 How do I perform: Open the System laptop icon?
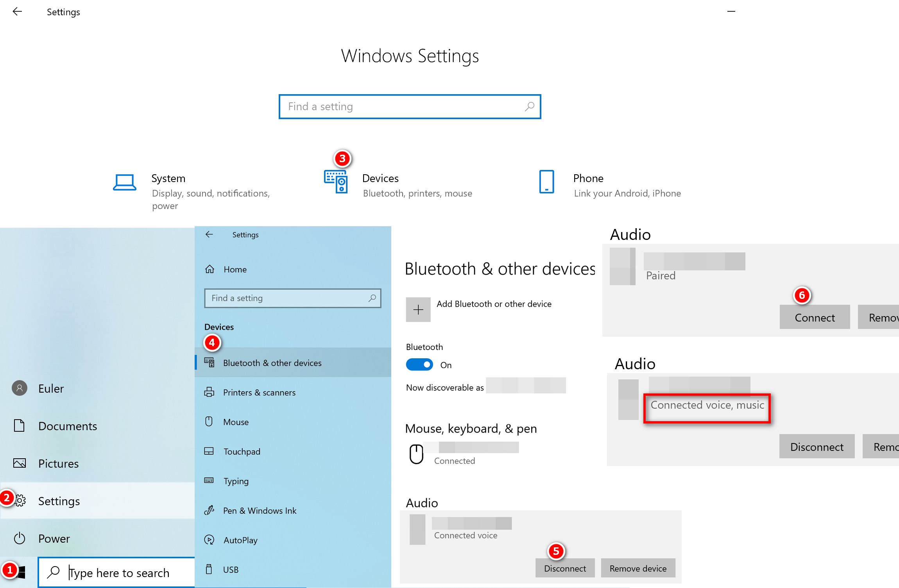125,182
